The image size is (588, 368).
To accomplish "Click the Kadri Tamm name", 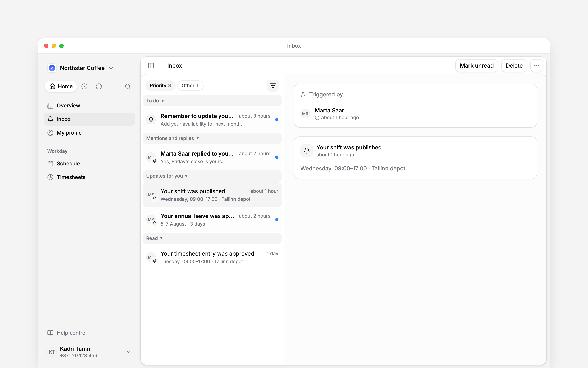I will pyautogui.click(x=76, y=349).
